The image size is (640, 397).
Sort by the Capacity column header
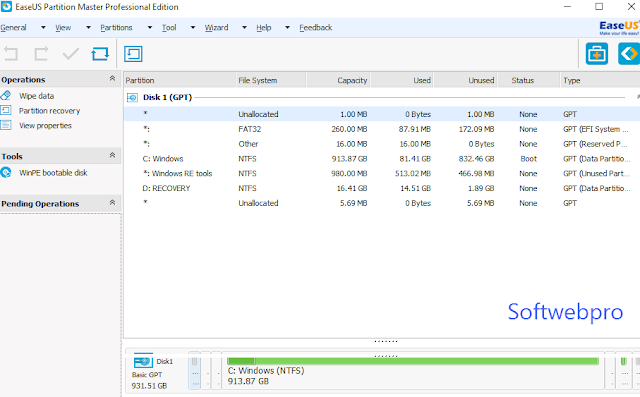(338, 80)
